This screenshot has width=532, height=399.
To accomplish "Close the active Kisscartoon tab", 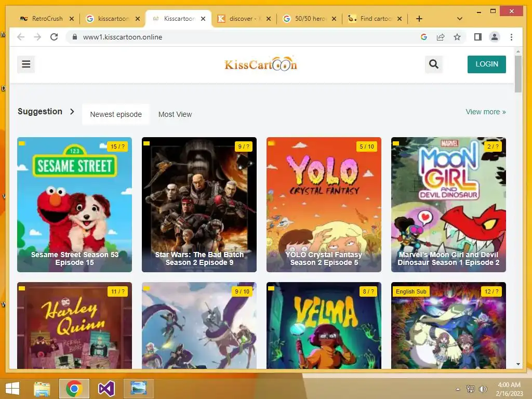I will click(203, 19).
